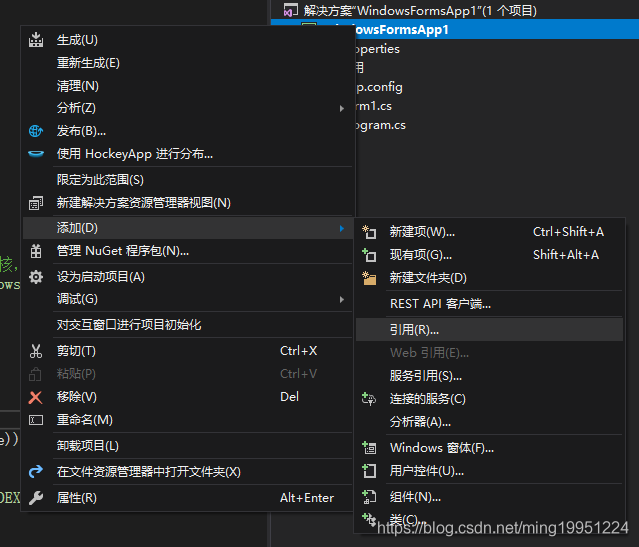639x547 pixels.
Task: Click the gear icon for 设为启动项目
Action: pos(36,277)
